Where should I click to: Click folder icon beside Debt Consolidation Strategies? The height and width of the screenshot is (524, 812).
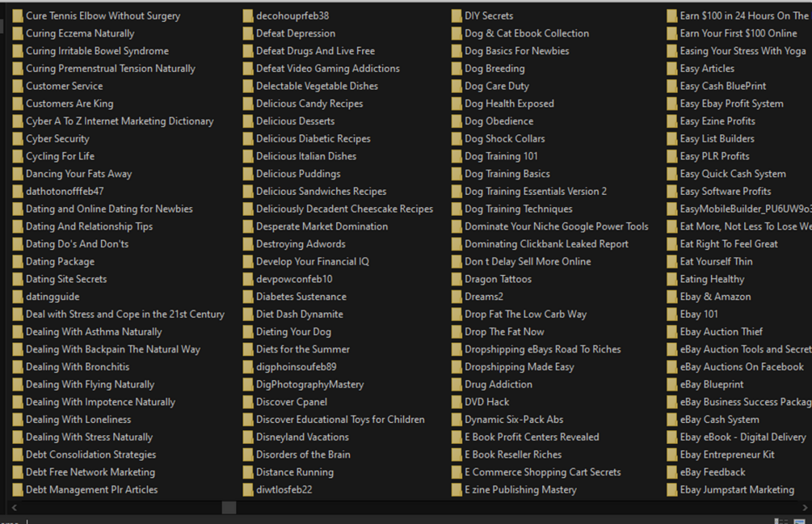coord(18,454)
